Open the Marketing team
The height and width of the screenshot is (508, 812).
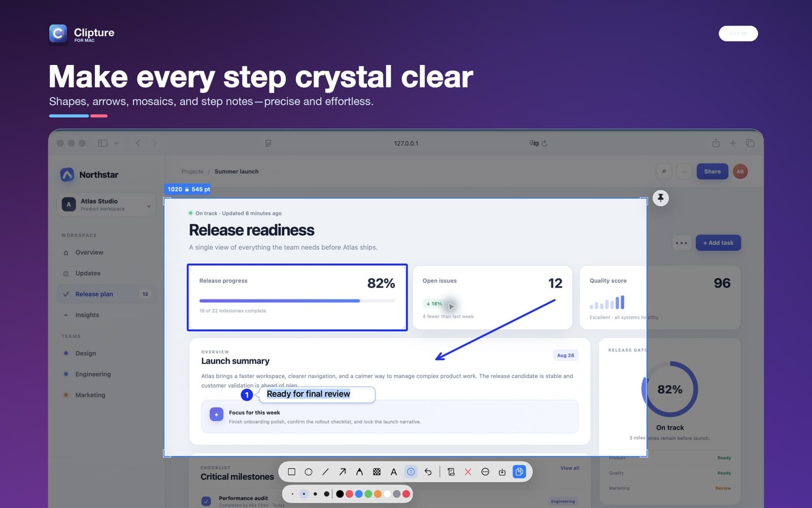tap(107, 395)
